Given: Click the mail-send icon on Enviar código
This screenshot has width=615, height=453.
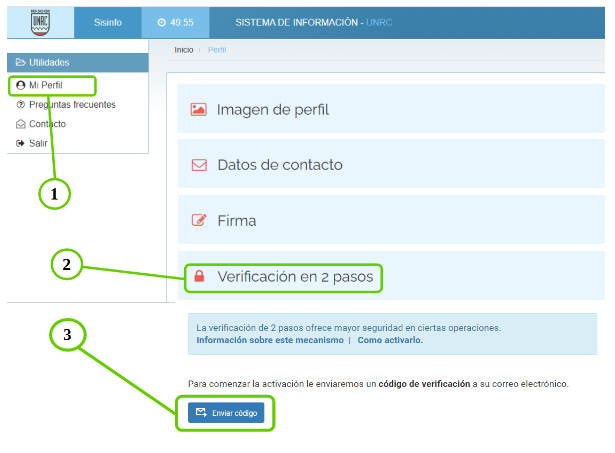Looking at the screenshot, I should [x=201, y=413].
